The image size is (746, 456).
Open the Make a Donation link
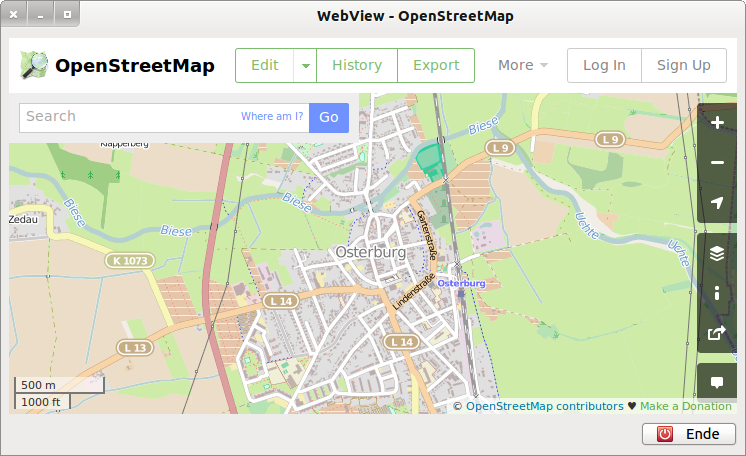686,406
